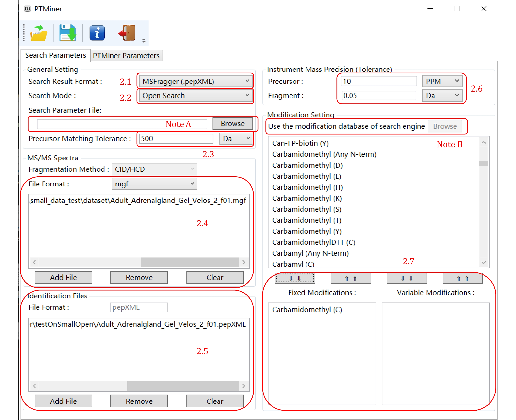
Task: Clear the Identification Files list
Action: click(x=215, y=401)
